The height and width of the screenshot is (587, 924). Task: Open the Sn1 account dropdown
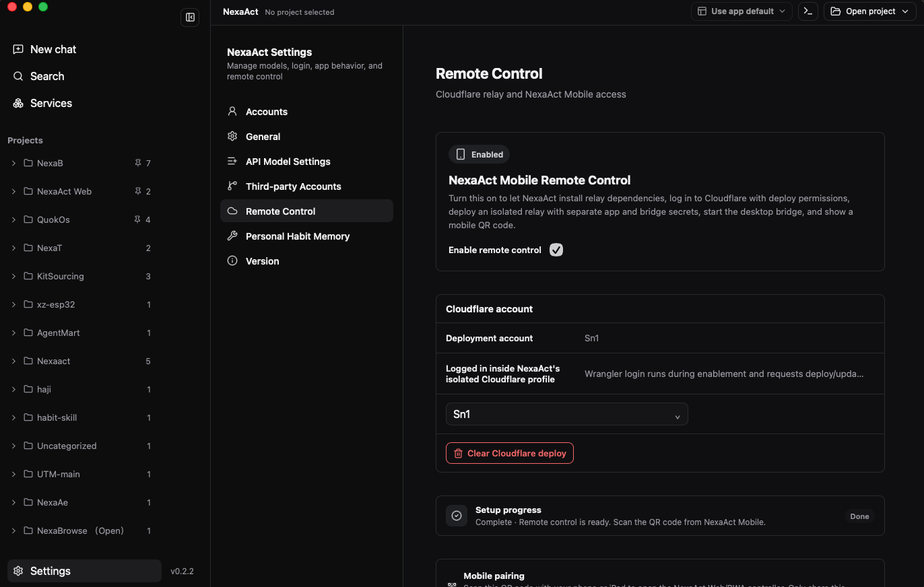coord(567,414)
